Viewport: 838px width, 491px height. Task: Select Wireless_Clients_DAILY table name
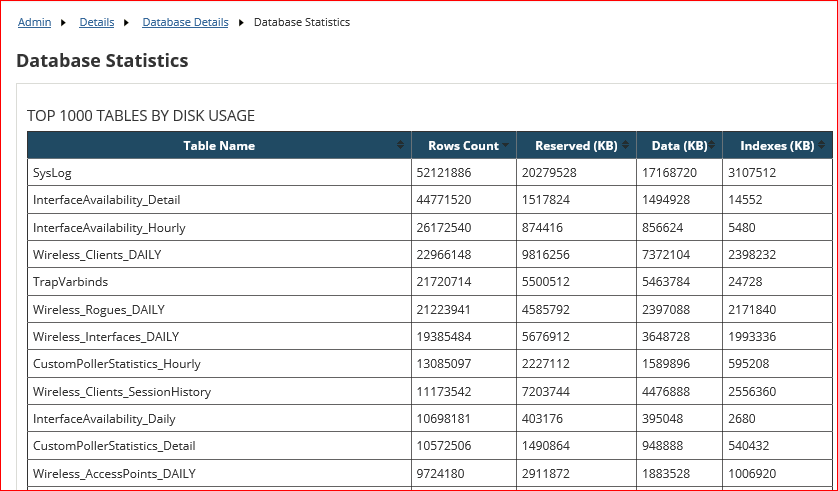click(97, 255)
